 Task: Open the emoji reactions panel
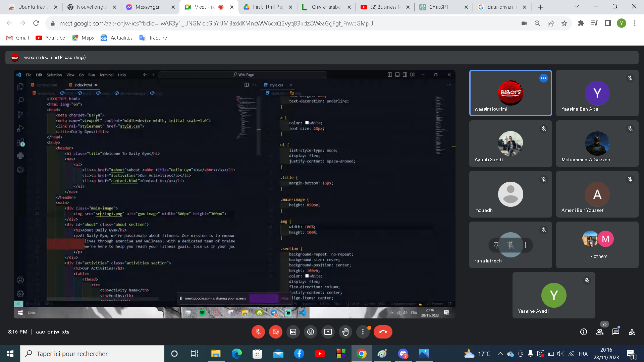[x=311, y=332]
